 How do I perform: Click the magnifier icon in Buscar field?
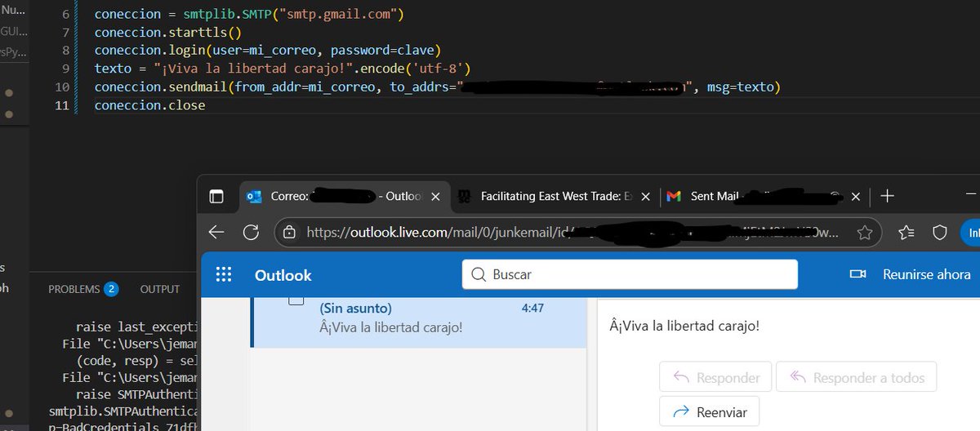click(x=479, y=274)
